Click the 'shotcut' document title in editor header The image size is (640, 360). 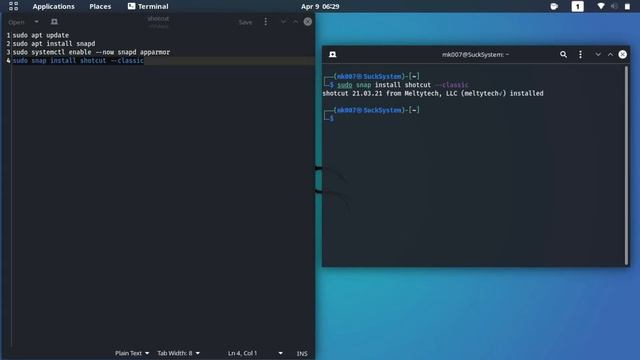(x=158, y=19)
